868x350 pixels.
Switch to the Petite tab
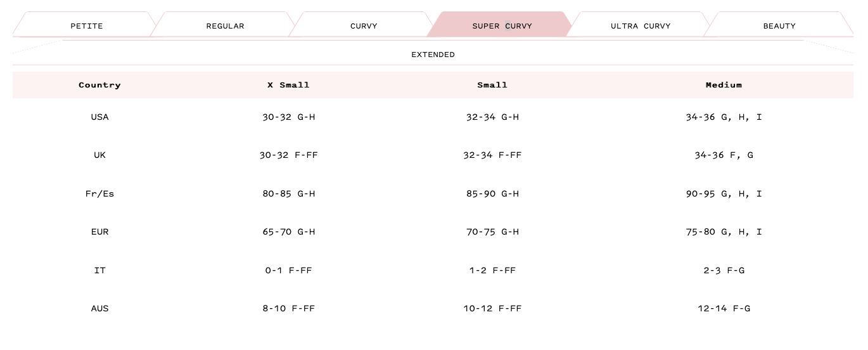pyautogui.click(x=86, y=26)
